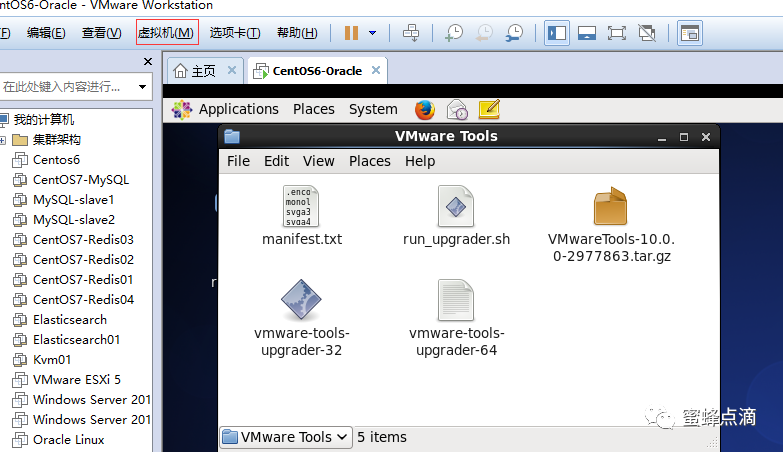The height and width of the screenshot is (452, 783).
Task: Open the VMware Tools location dropdown
Action: click(286, 438)
